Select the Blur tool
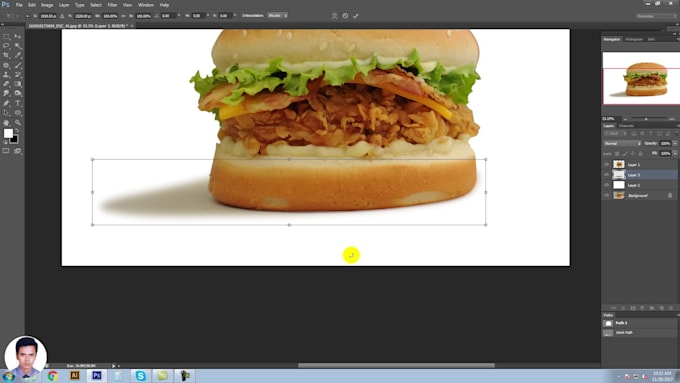The width and height of the screenshot is (680, 383). pyautogui.click(x=6, y=93)
